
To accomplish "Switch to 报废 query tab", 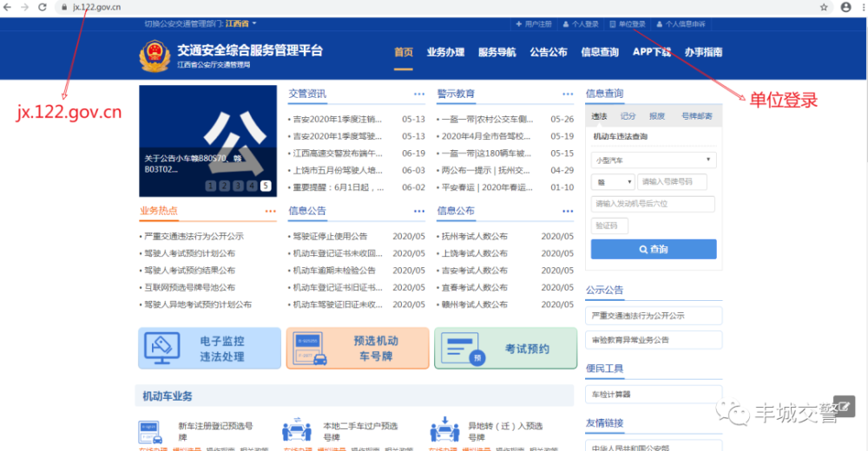I will click(657, 116).
